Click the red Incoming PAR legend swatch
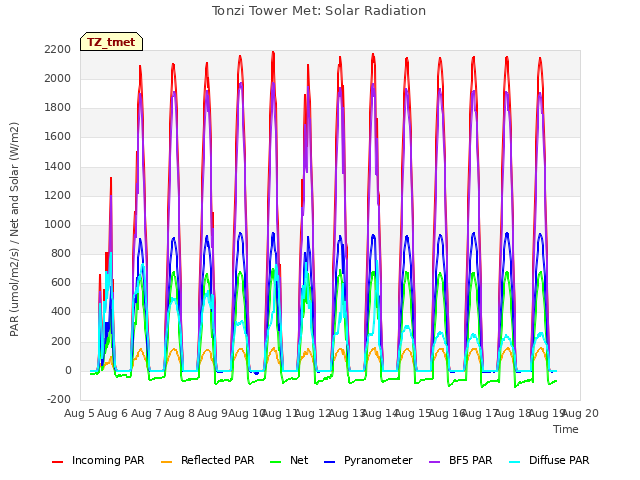This screenshot has height=480, width=640. coord(58,462)
